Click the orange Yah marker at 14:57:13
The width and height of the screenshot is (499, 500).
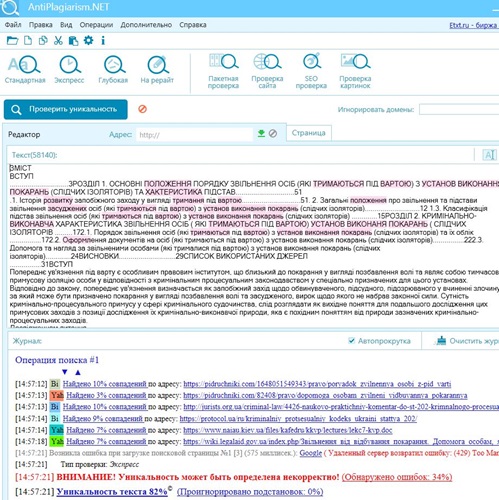[x=57, y=396]
